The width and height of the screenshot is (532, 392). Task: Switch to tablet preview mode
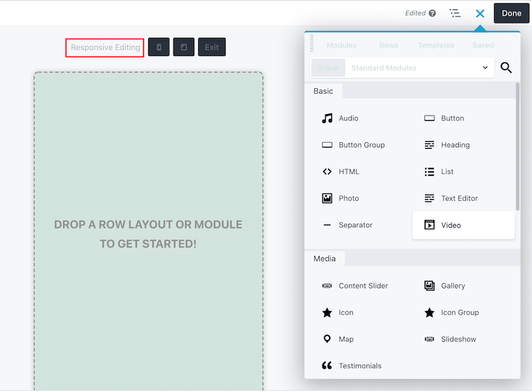click(x=184, y=47)
